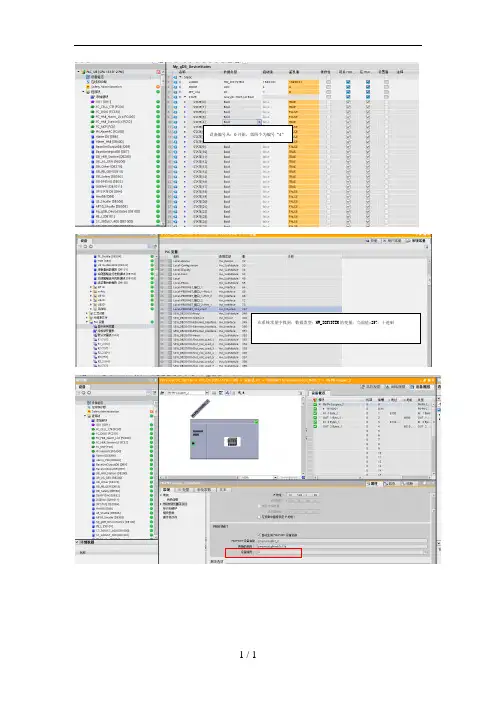This screenshot has width=496, height=702.
Task: Collapse the Static row in top data block
Action: point(180,77)
